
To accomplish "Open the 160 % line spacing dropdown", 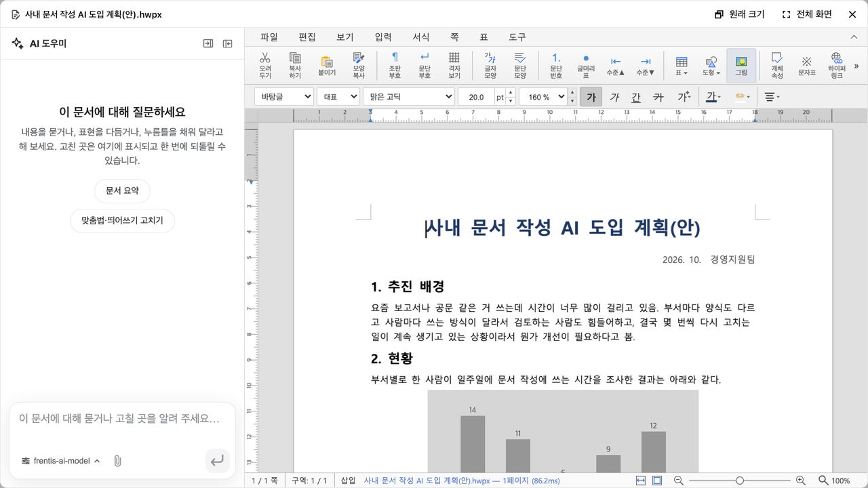I will coord(544,97).
